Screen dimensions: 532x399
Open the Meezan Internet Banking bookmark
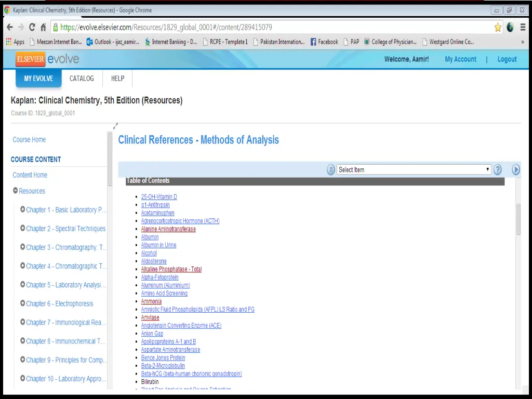point(56,42)
